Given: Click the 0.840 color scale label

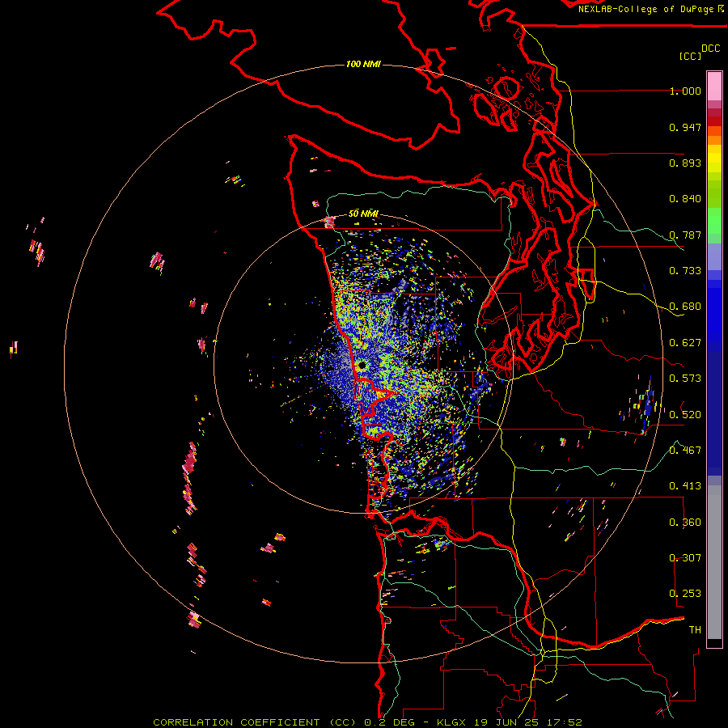Looking at the screenshot, I should tap(685, 199).
